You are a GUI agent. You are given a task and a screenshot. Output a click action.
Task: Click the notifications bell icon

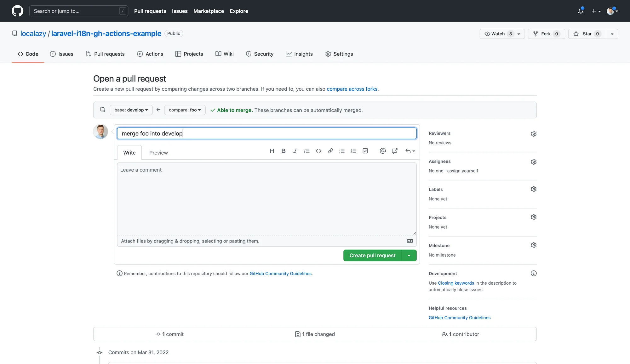pyautogui.click(x=581, y=11)
